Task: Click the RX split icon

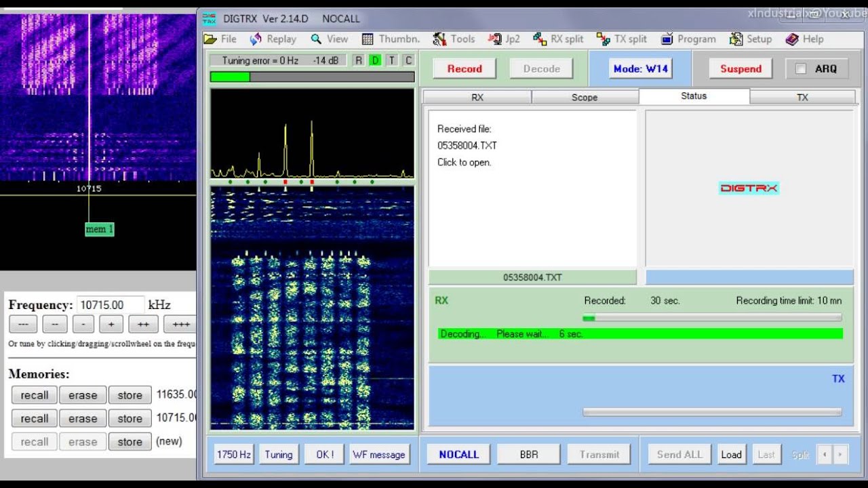Action: point(540,39)
